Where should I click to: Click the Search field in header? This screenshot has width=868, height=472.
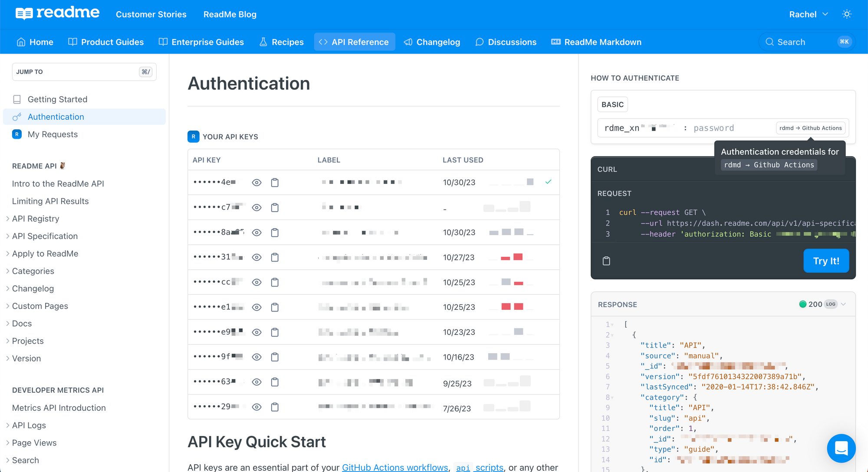[x=807, y=42]
